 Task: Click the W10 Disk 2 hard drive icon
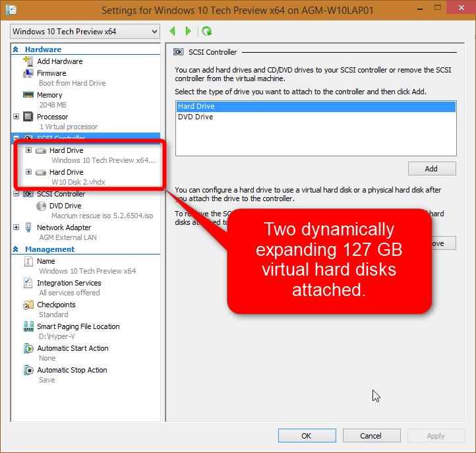[x=41, y=173]
